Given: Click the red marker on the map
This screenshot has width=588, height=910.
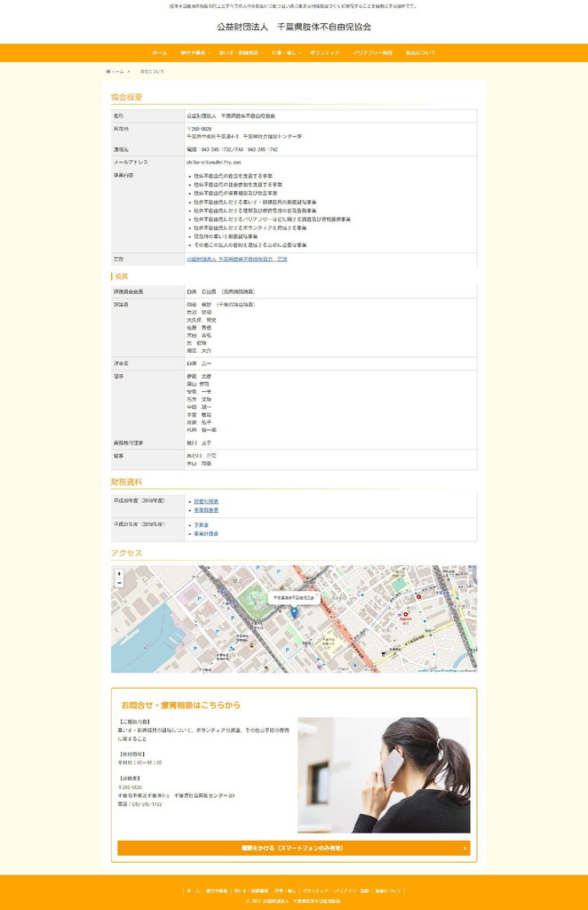Looking at the screenshot, I should click(407, 615).
